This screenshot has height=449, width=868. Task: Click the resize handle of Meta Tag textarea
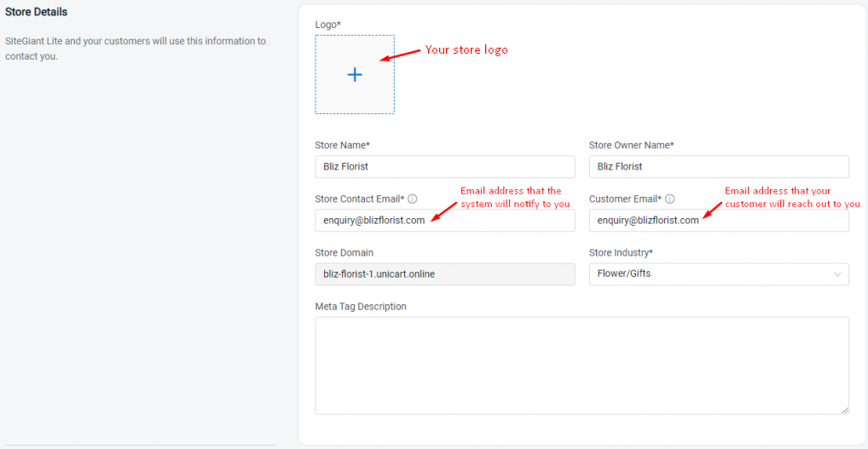click(845, 411)
